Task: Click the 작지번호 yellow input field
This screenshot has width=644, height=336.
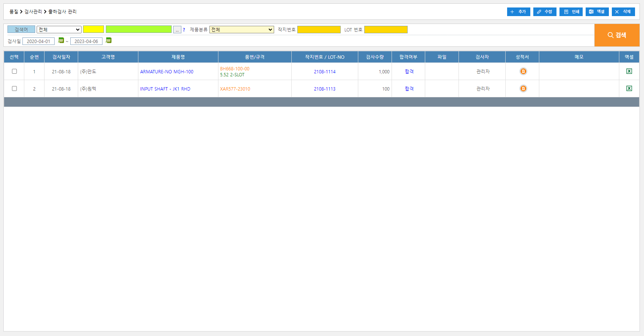Action: pyautogui.click(x=319, y=30)
